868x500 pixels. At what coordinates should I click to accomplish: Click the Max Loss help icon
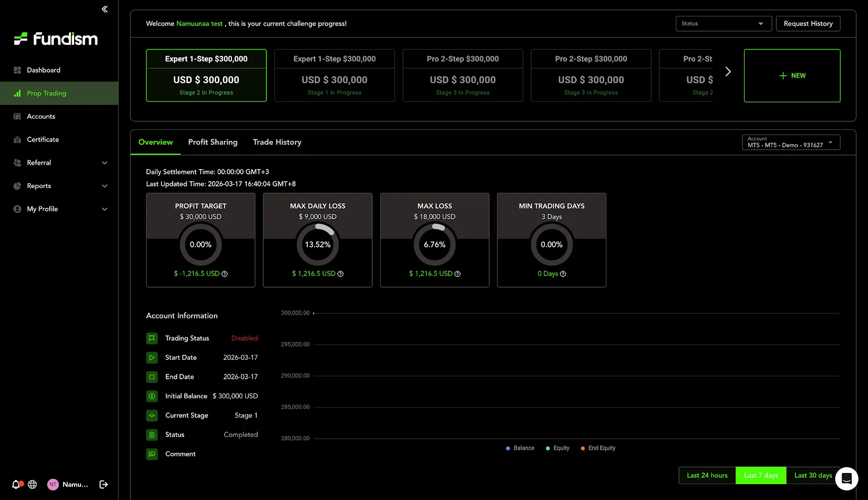click(x=458, y=274)
